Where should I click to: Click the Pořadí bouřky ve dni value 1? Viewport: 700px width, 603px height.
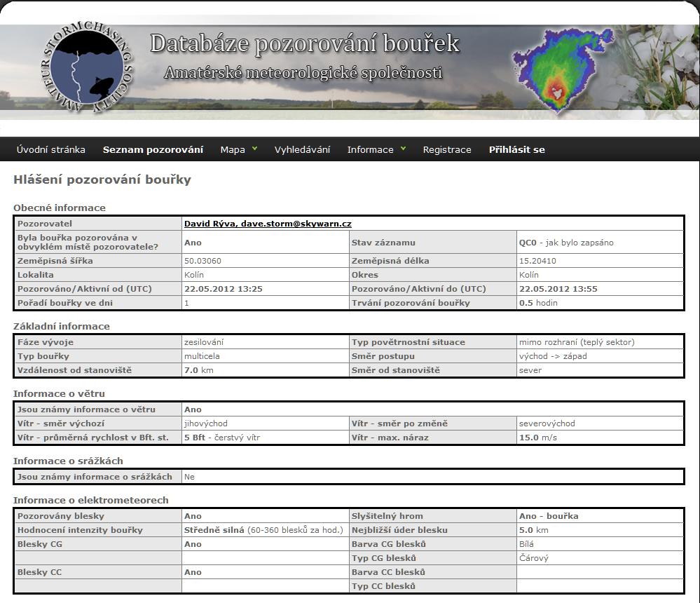pos(186,303)
